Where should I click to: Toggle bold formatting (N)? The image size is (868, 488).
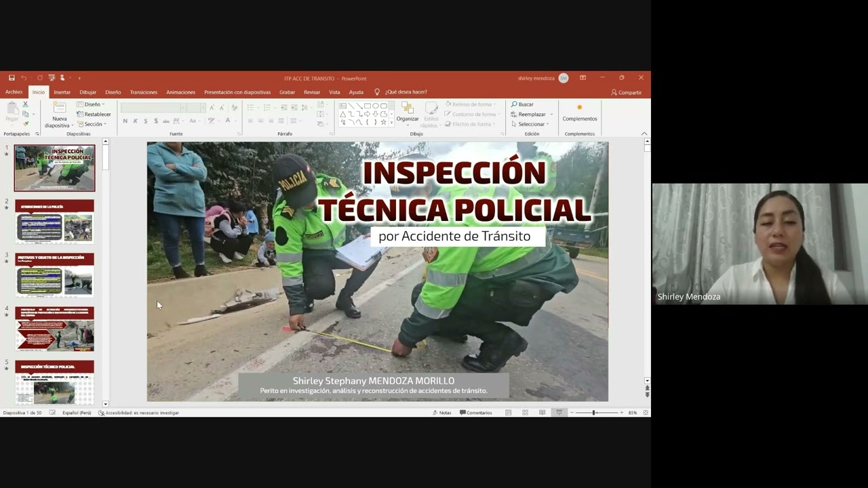125,121
